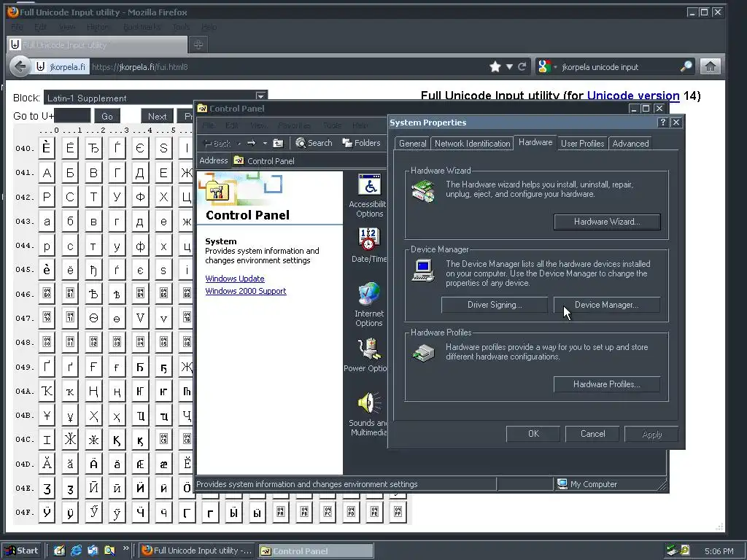
Task: Select the Hardware tab
Action: click(535, 142)
